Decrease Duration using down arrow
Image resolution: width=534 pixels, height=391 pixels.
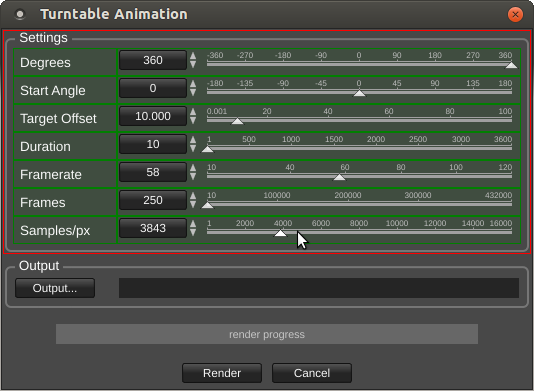point(193,148)
